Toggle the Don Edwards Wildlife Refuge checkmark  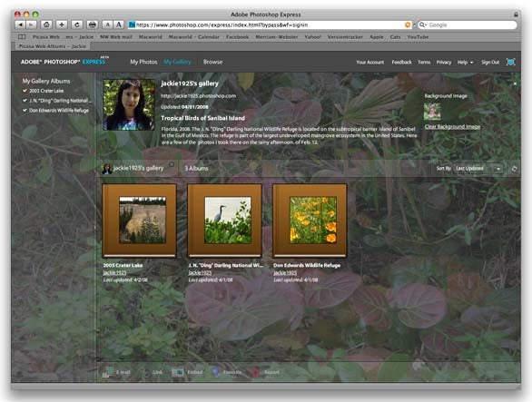tap(25, 110)
